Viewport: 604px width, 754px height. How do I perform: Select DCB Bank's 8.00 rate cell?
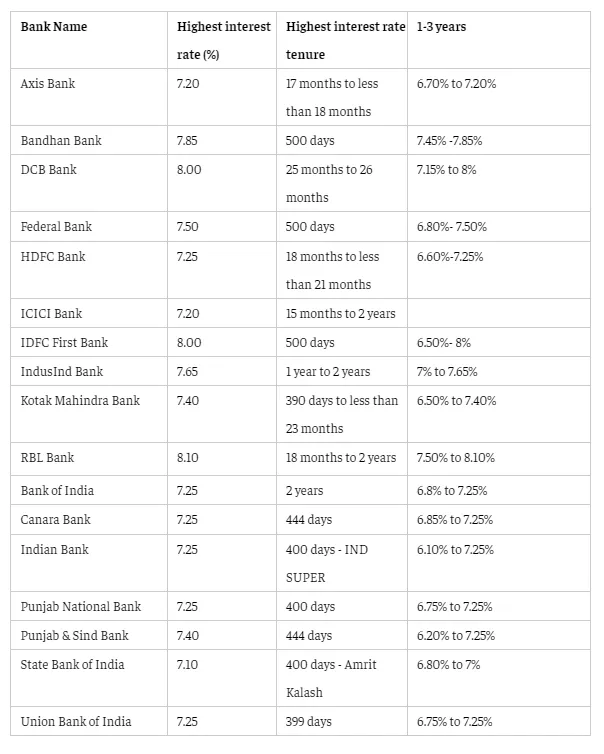click(222, 183)
